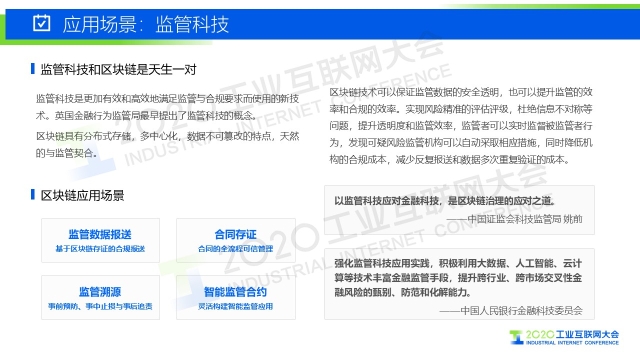Click the 2020 conference logo icon
The image size is (640, 360).
(516, 338)
